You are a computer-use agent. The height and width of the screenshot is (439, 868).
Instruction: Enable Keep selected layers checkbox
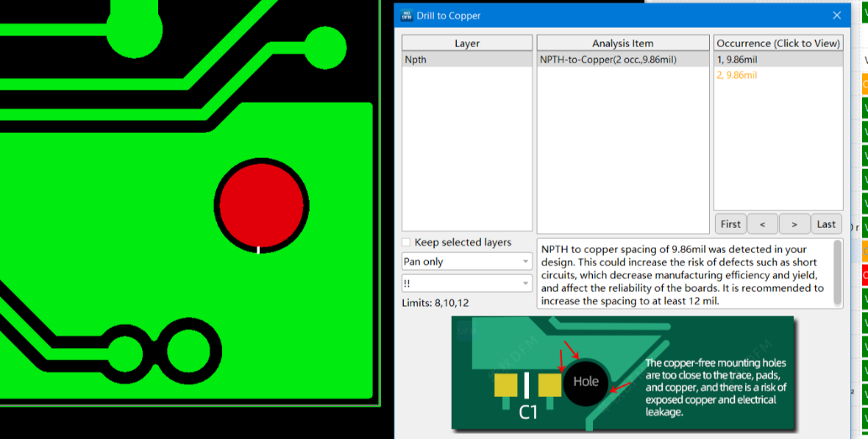[407, 242]
